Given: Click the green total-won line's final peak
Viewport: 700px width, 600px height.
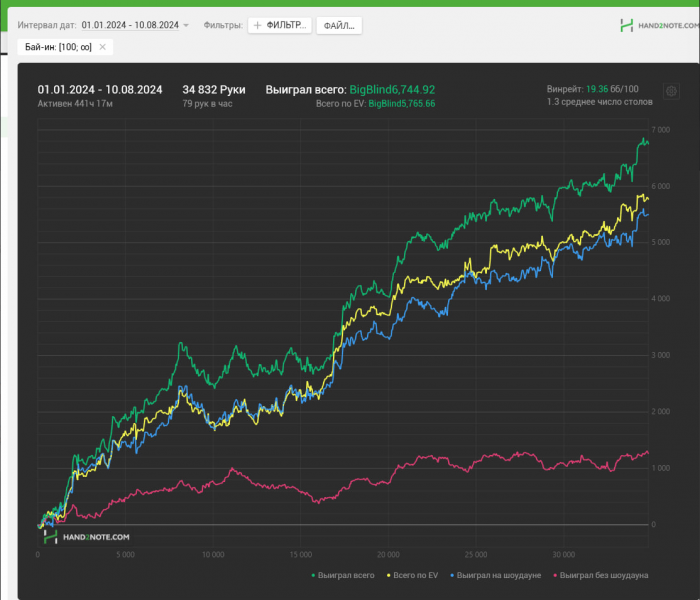Looking at the screenshot, I should 642,139.
